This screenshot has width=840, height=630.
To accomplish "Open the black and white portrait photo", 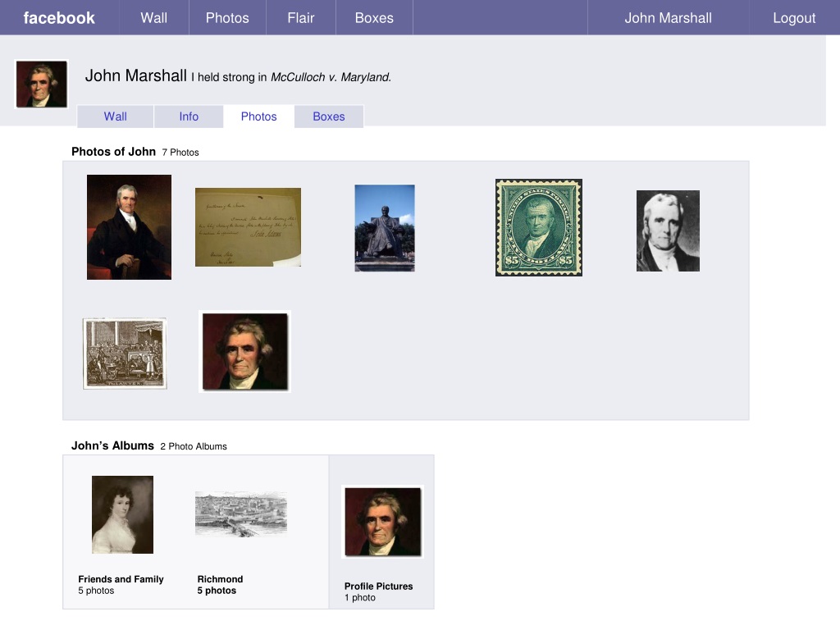I will [x=668, y=231].
